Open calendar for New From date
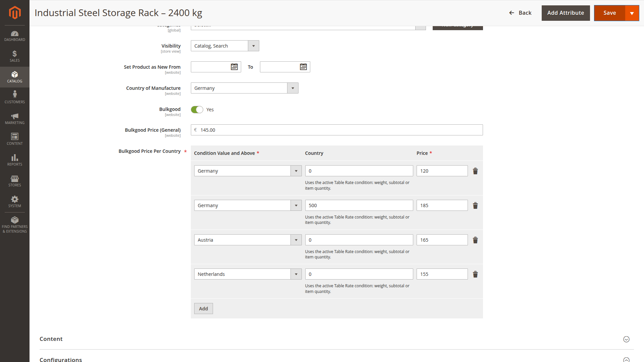 coord(234,67)
